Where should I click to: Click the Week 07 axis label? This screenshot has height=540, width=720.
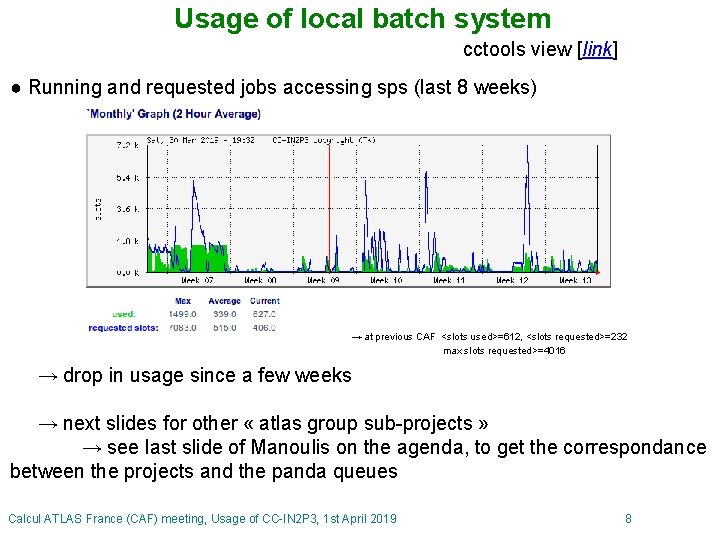click(x=197, y=280)
